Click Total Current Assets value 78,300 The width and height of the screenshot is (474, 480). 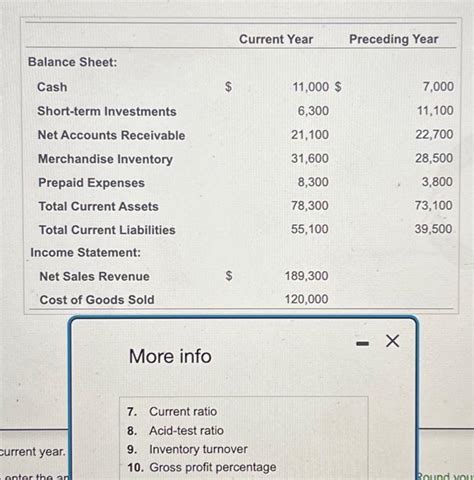(310, 205)
